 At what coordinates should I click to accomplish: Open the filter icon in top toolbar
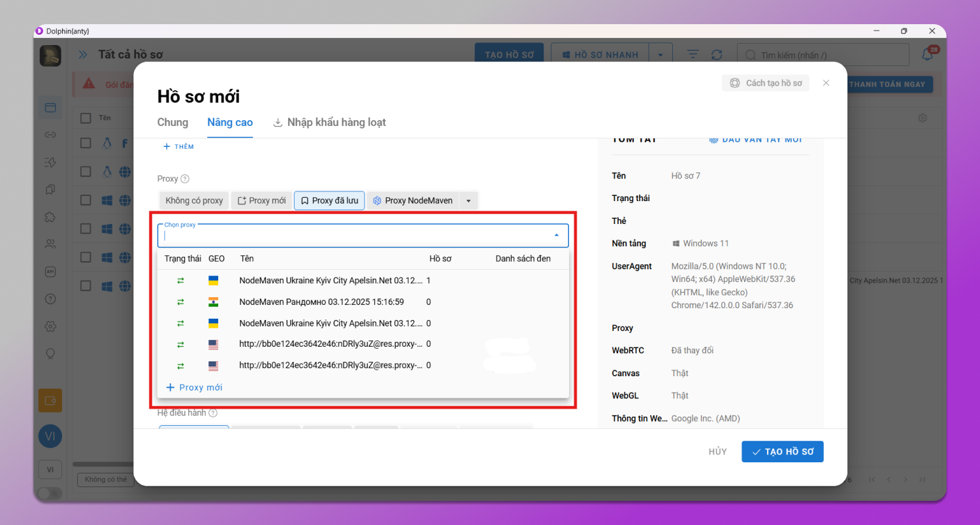pos(693,55)
